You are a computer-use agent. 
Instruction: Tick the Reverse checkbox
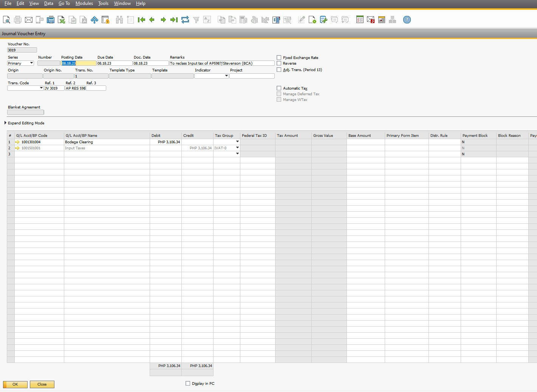279,64
